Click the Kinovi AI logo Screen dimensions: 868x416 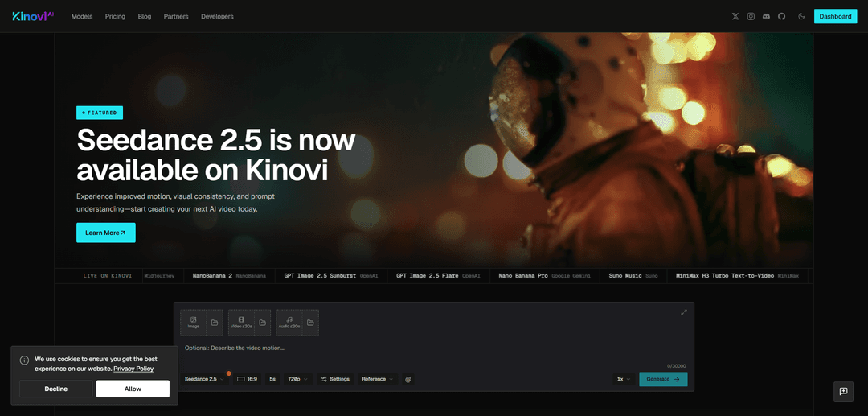[x=33, y=16]
